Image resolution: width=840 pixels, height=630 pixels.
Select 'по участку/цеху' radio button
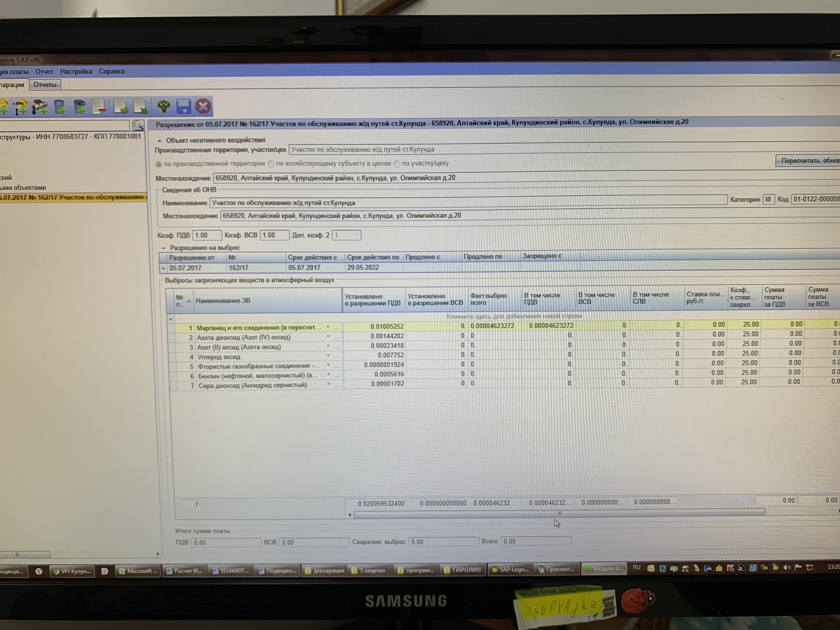[397, 164]
